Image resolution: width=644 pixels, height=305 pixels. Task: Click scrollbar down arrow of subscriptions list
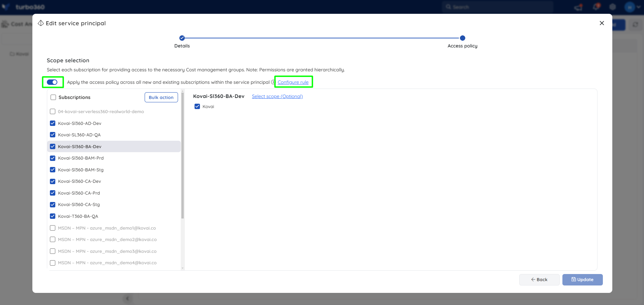tap(182, 268)
